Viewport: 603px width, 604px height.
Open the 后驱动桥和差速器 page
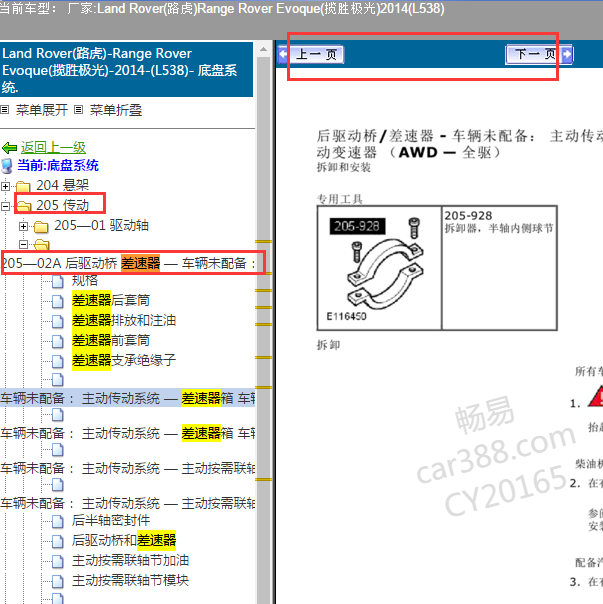pos(124,540)
